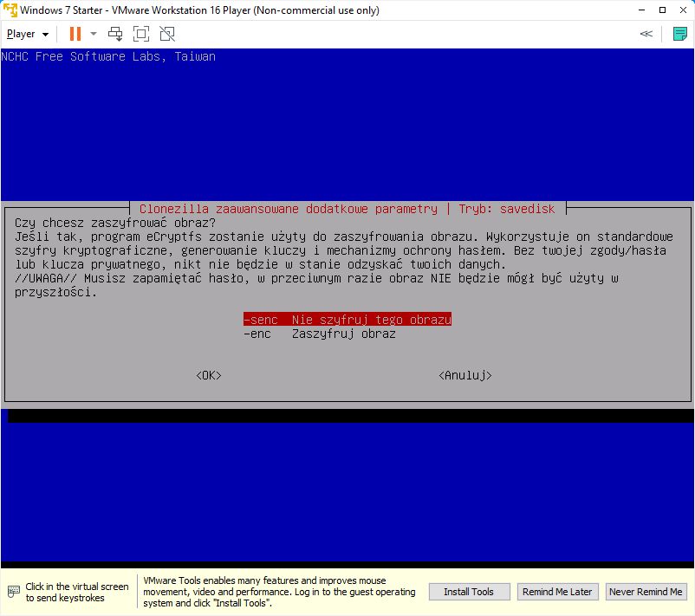Select "-senc Nie szyfruj tego obrazu" option

347,320
